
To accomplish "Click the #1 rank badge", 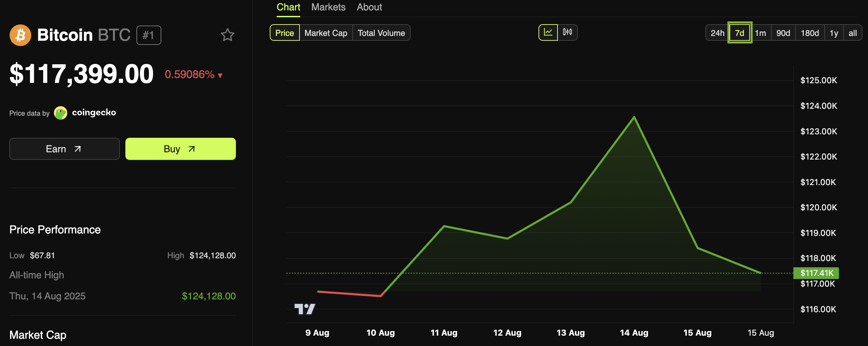I will [149, 35].
